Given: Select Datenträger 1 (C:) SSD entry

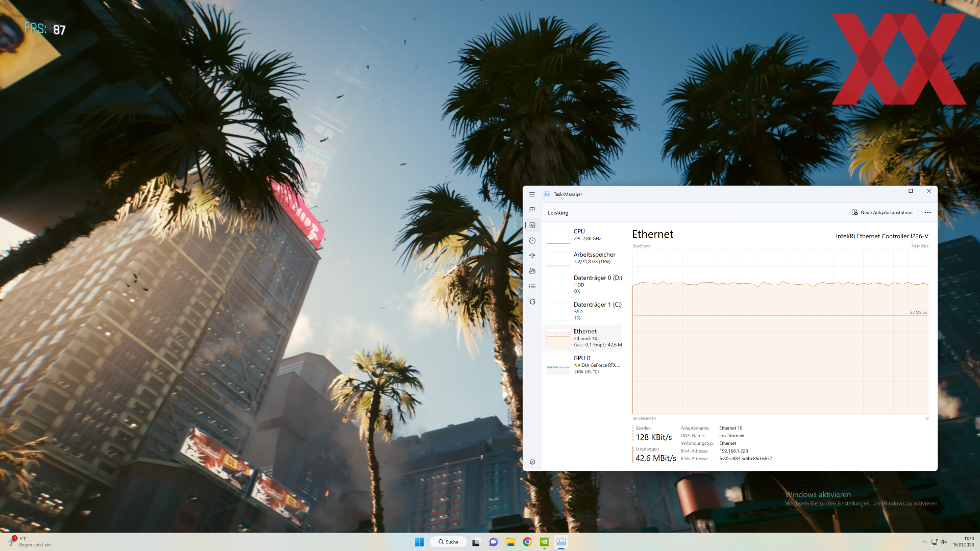Looking at the screenshot, I should [x=583, y=311].
